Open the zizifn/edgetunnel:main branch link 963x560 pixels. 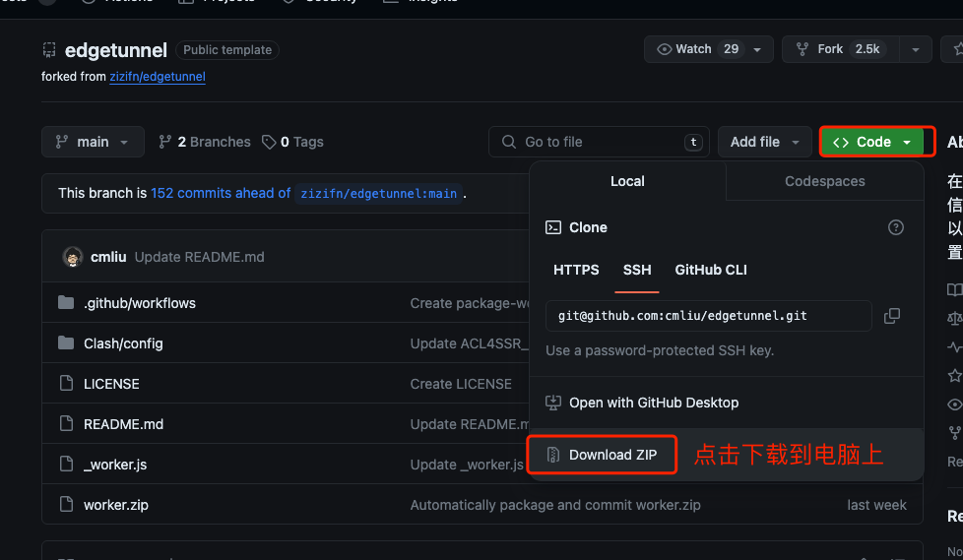coord(378,194)
